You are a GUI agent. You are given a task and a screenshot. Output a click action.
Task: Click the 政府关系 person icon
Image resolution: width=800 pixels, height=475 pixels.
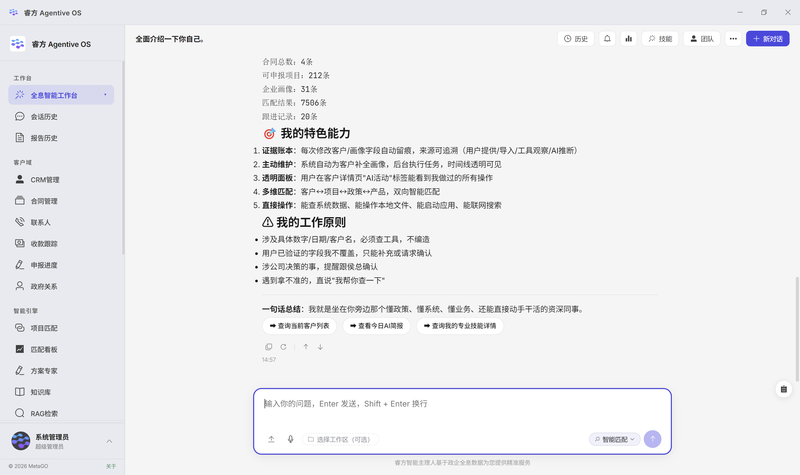point(19,286)
